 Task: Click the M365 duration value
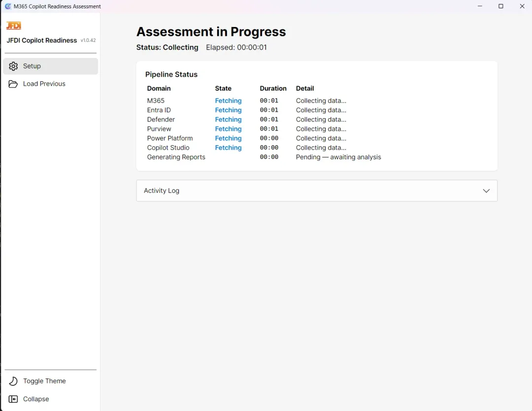269,101
